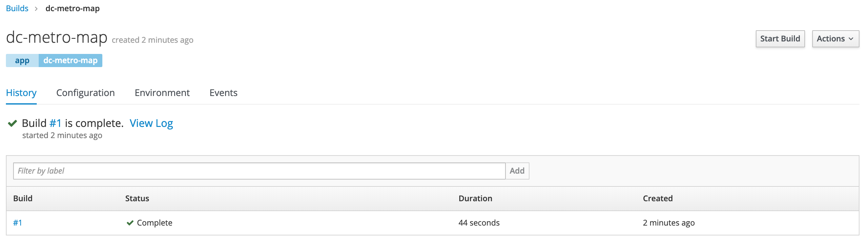
Task: Click the green build complete checkmark icon
Action: click(12, 124)
